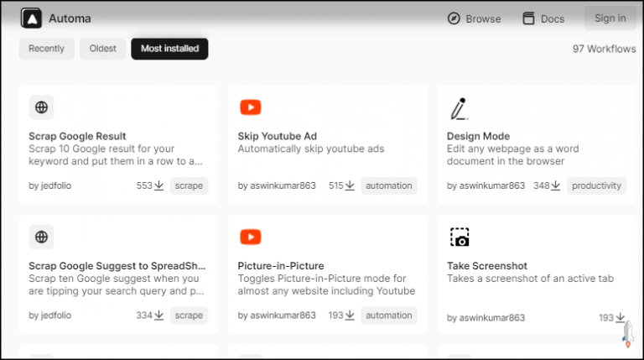644x360 pixels.
Task: Click the YouTube icon on Picture-in-Picture card
Action: pos(250,237)
